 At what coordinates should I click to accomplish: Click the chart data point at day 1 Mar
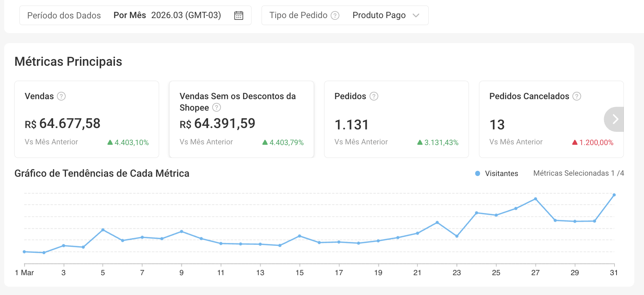pyautogui.click(x=24, y=252)
